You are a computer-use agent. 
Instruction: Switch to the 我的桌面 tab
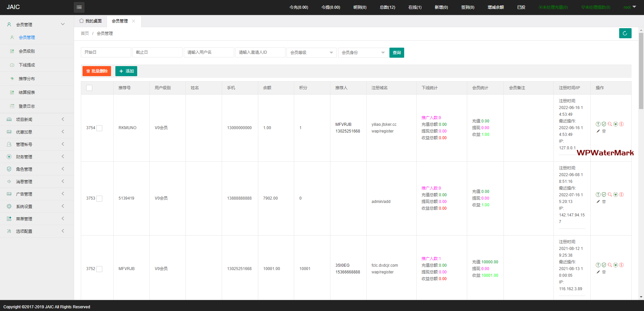click(91, 21)
